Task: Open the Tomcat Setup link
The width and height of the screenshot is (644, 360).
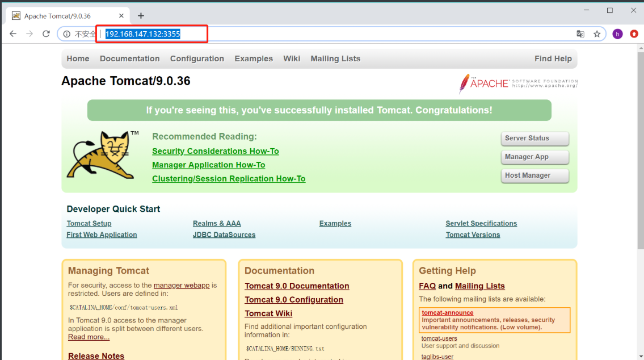Action: (89, 224)
